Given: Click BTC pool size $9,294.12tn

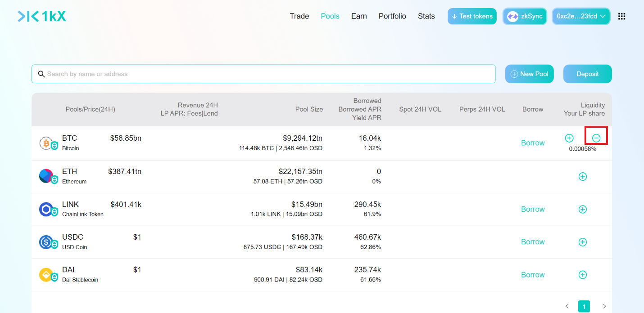Looking at the screenshot, I should (303, 138).
